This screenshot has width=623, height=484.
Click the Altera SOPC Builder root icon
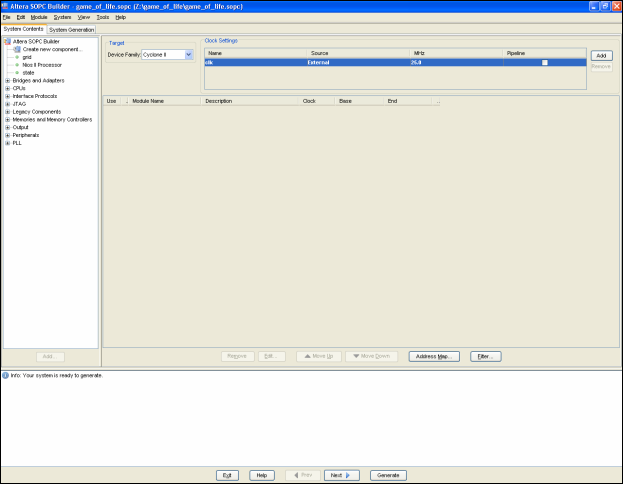(8, 41)
